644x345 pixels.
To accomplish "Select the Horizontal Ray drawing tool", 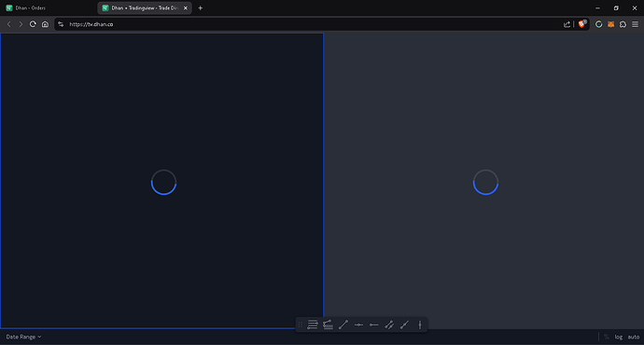I will [x=373, y=324].
